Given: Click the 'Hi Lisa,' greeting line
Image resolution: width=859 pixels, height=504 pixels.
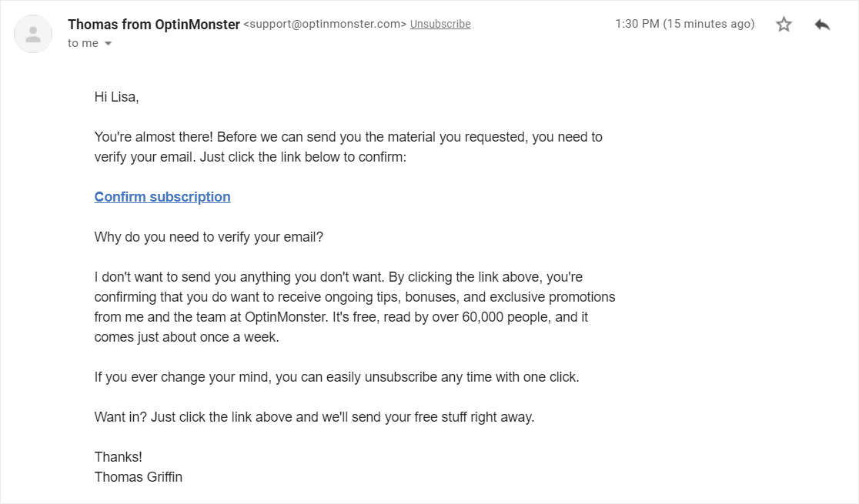Looking at the screenshot, I should 117,97.
